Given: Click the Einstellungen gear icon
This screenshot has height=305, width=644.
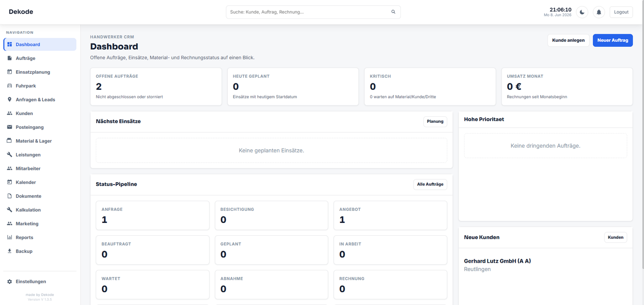Looking at the screenshot, I should (x=10, y=281).
